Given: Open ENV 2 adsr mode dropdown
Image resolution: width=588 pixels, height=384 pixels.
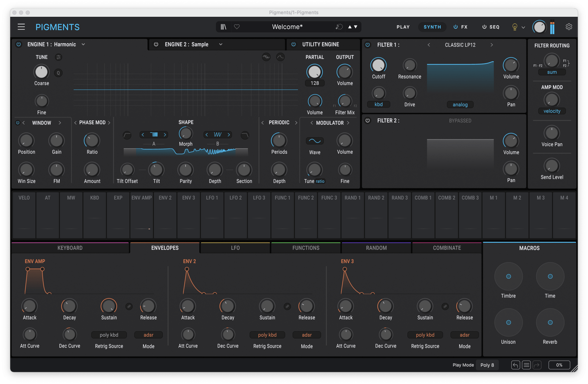Looking at the screenshot, I should point(307,335).
